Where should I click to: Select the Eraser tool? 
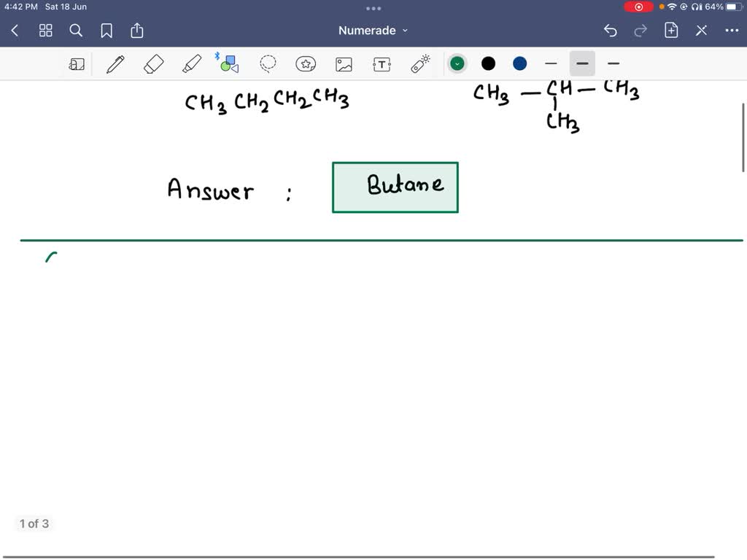click(153, 63)
